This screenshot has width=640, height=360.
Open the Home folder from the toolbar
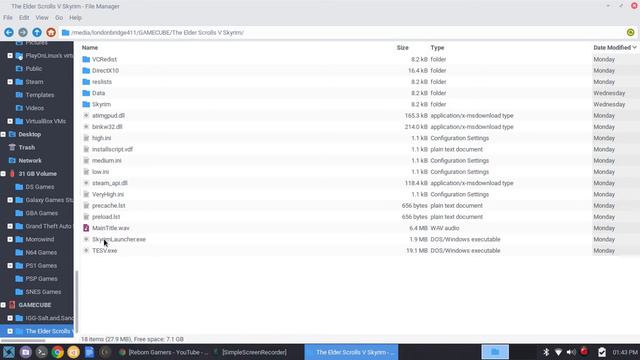(51, 32)
